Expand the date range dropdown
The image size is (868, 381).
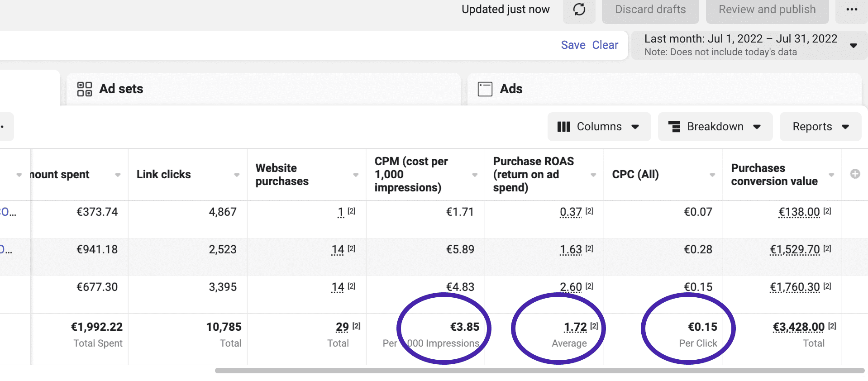tap(853, 45)
